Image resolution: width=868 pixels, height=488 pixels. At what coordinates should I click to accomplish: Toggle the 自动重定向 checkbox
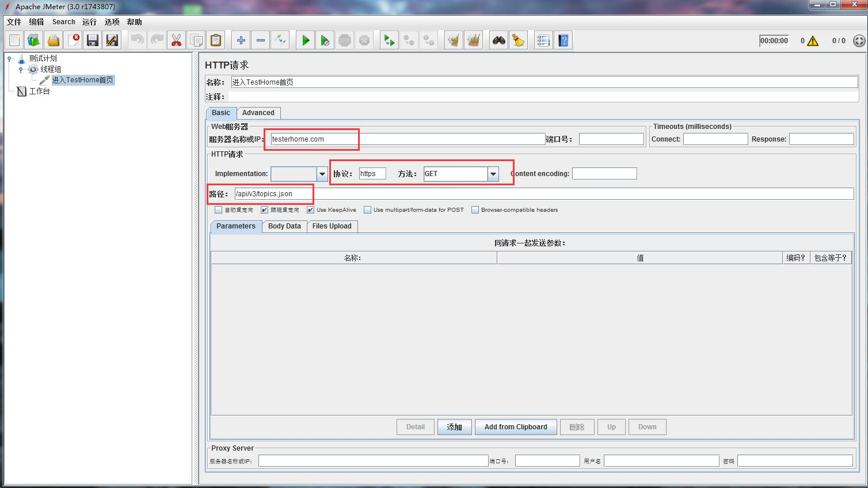tap(218, 210)
